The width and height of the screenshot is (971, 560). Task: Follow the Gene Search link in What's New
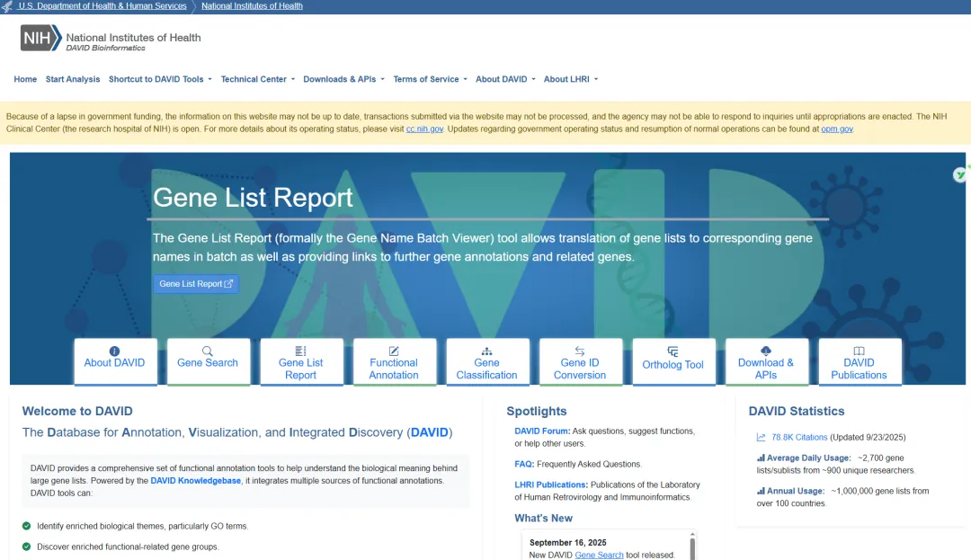coord(599,555)
